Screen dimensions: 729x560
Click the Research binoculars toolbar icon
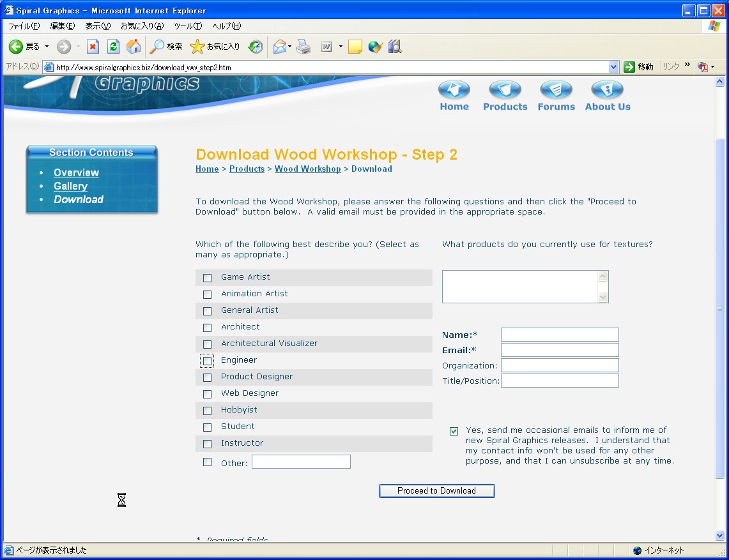(395, 47)
